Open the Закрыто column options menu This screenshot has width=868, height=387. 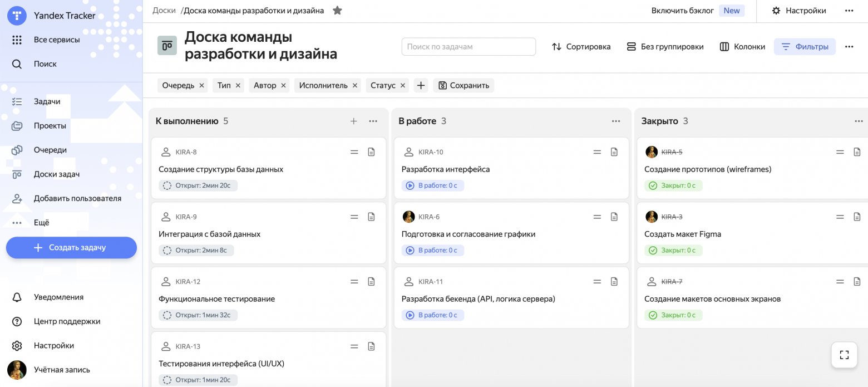859,121
